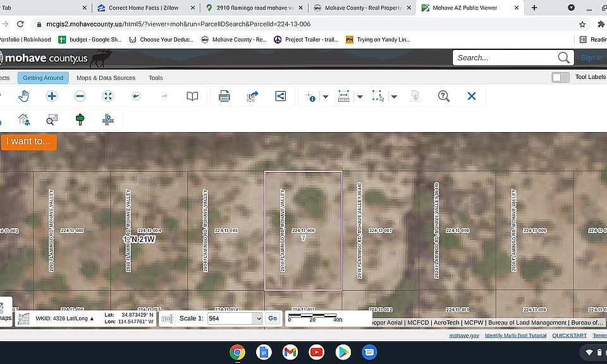Open the QUICKSTART link
Image resolution: width=607 pixels, height=364 pixels.
tap(569, 336)
